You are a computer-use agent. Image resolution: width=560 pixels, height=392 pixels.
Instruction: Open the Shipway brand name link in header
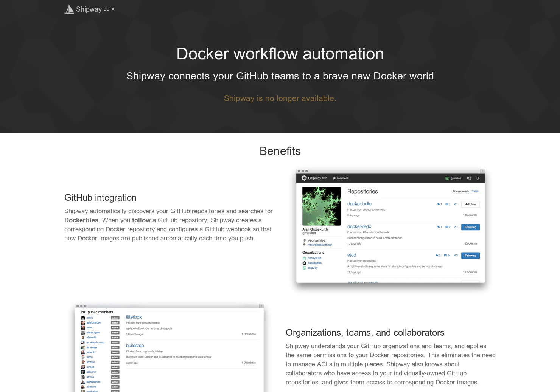point(89,9)
